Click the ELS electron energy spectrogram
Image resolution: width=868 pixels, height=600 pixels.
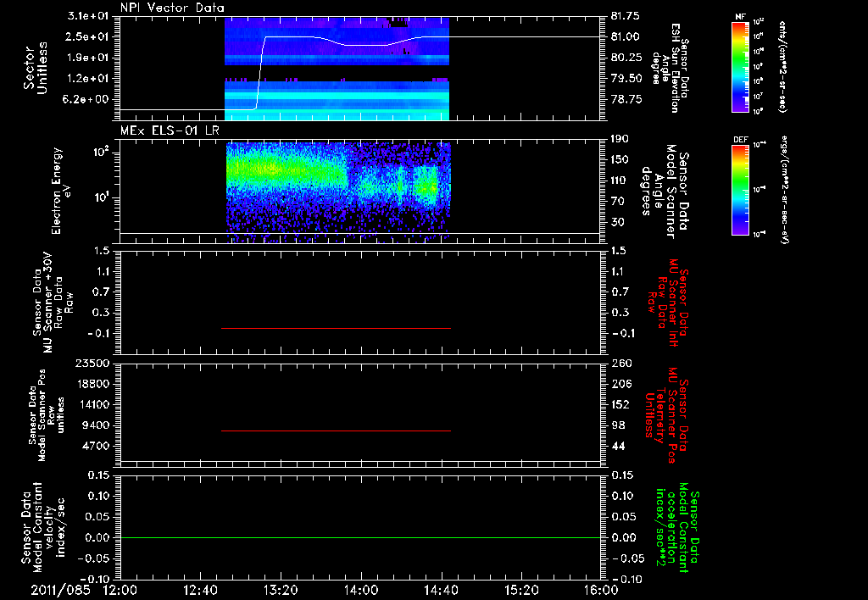[339, 192]
